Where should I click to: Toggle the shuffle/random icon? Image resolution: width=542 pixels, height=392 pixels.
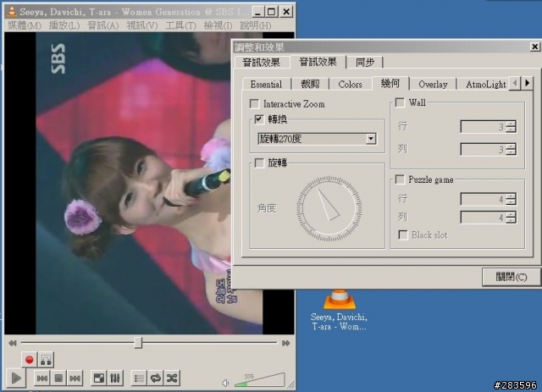click(x=172, y=378)
